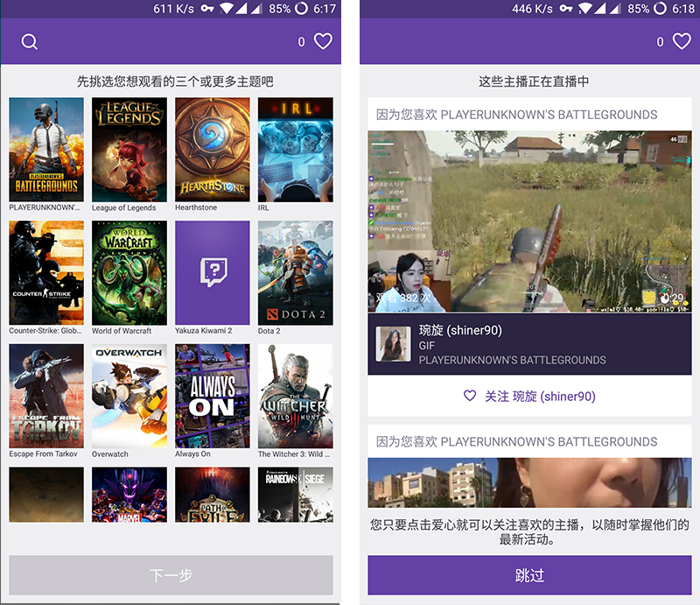The width and height of the screenshot is (700, 605).
Task: Pick the Dota 2 game tile
Action: (x=295, y=273)
